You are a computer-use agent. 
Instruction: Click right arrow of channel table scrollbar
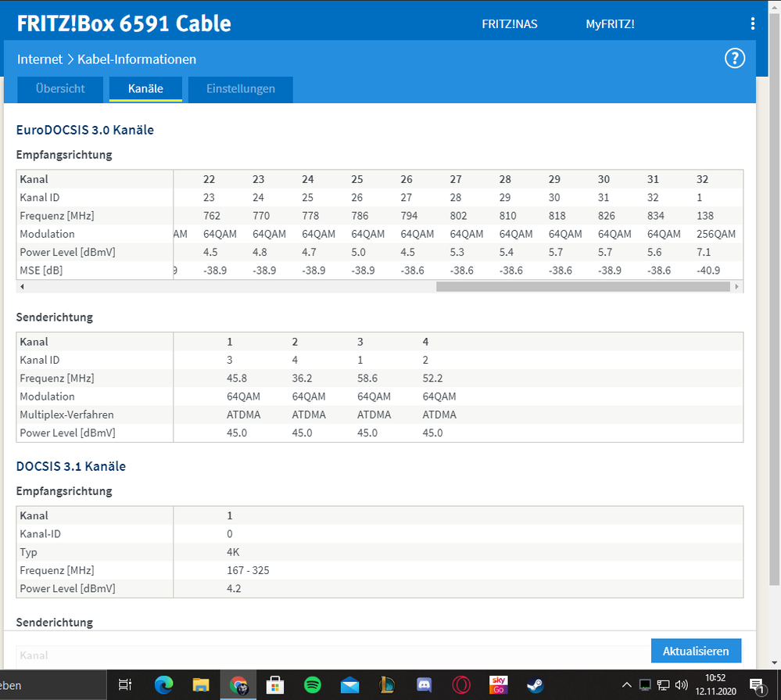click(x=736, y=286)
